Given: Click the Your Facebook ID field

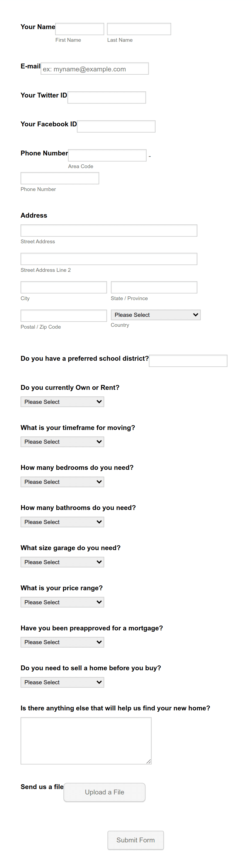Looking at the screenshot, I should point(116,126).
